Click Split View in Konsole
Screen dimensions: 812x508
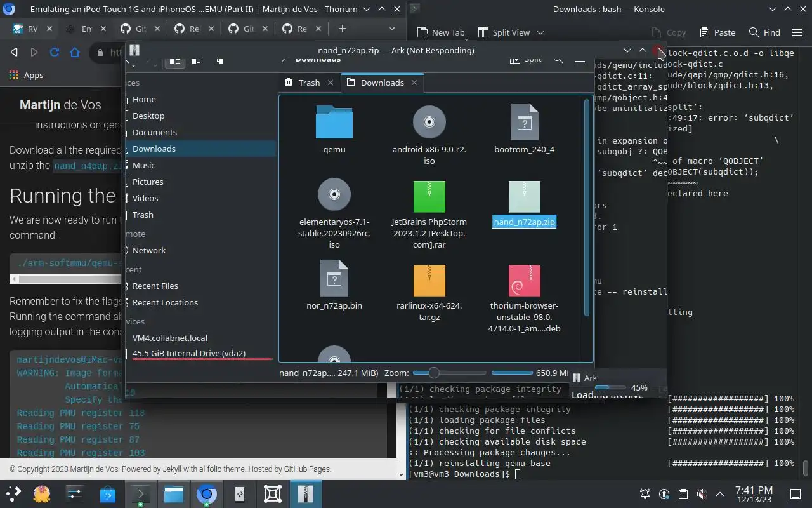505,32
